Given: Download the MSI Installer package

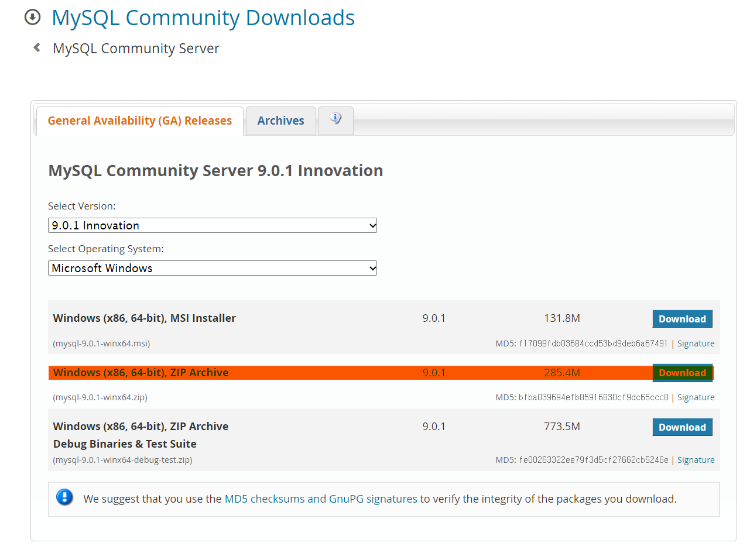Looking at the screenshot, I should tap(683, 319).
